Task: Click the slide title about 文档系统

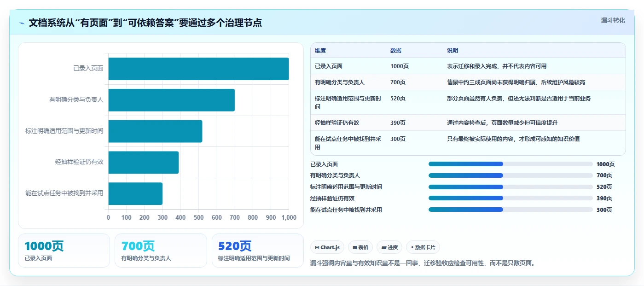Action: click(145, 23)
